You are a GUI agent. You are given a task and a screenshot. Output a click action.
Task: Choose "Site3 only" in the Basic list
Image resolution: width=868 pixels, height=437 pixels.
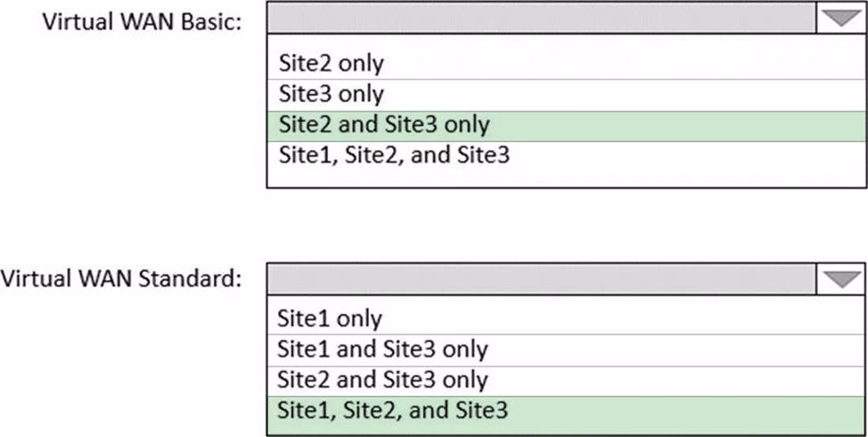[332, 94]
